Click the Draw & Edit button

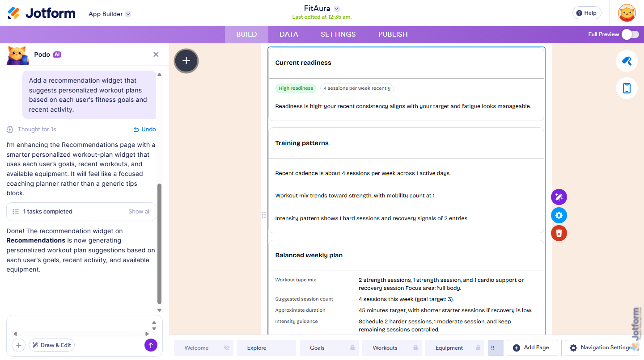(x=51, y=345)
